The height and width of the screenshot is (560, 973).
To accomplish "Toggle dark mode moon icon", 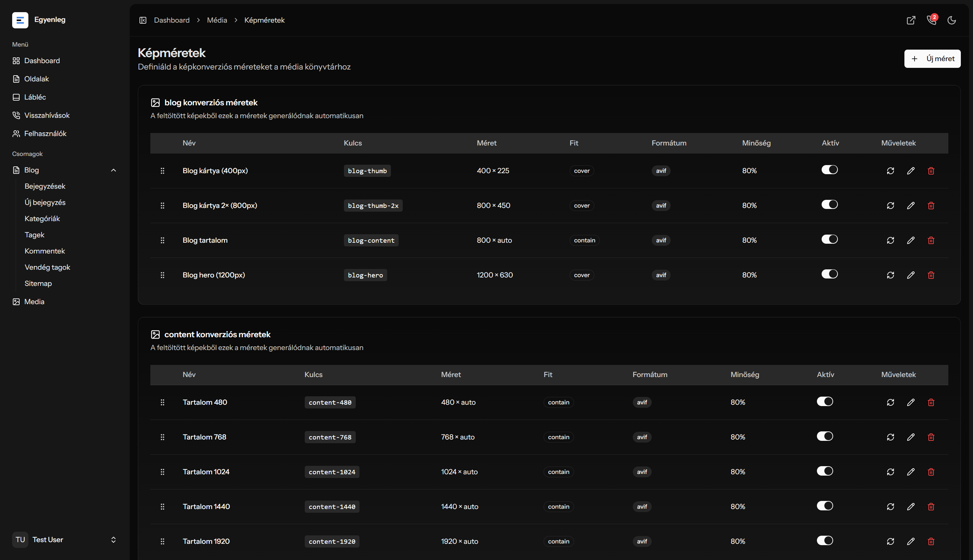I will coord(951,20).
